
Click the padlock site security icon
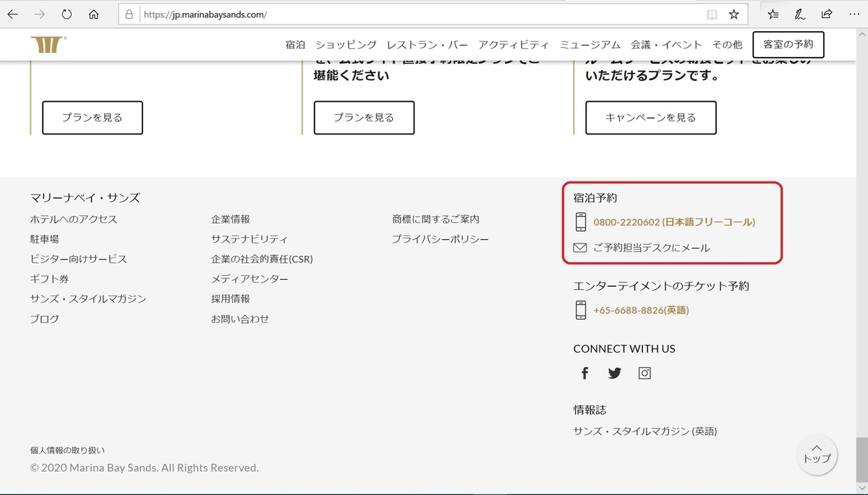tap(129, 14)
